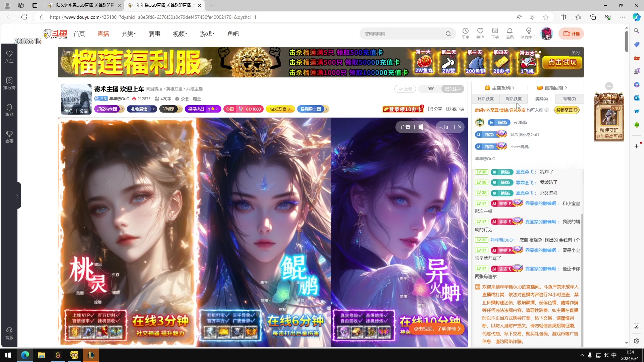Open the user avatar profile picture
Image resolution: width=644 pixels, height=362 pixels.
(x=547, y=34)
